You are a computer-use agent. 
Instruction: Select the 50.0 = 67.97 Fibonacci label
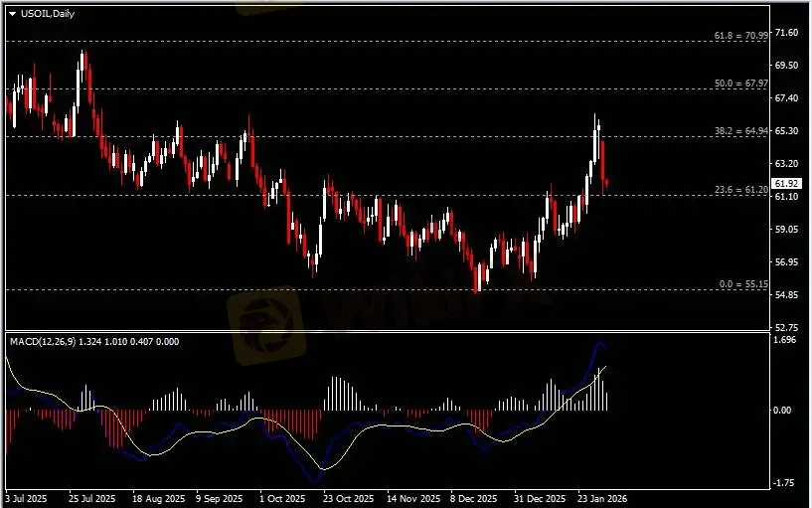pos(740,85)
